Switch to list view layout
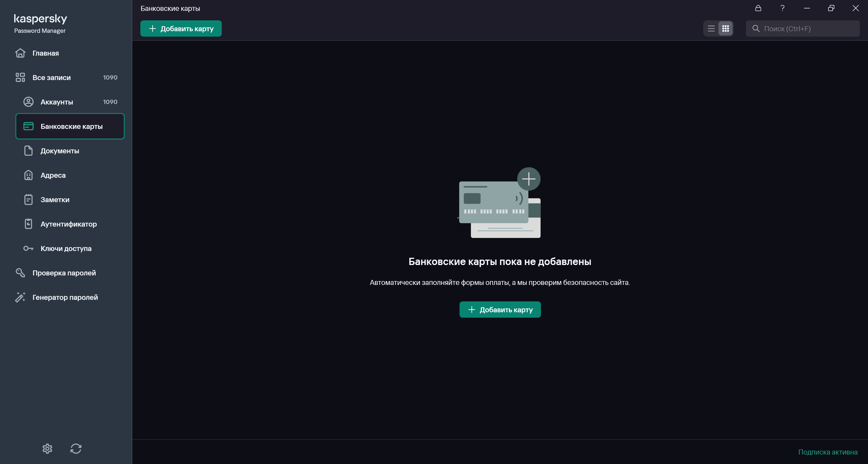 (x=711, y=29)
